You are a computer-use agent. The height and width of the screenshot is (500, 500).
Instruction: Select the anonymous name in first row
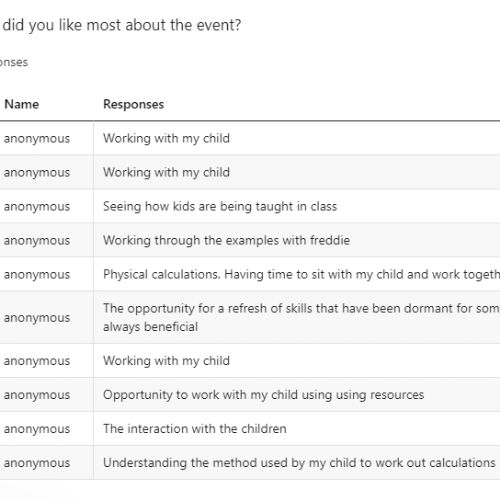[37, 138]
